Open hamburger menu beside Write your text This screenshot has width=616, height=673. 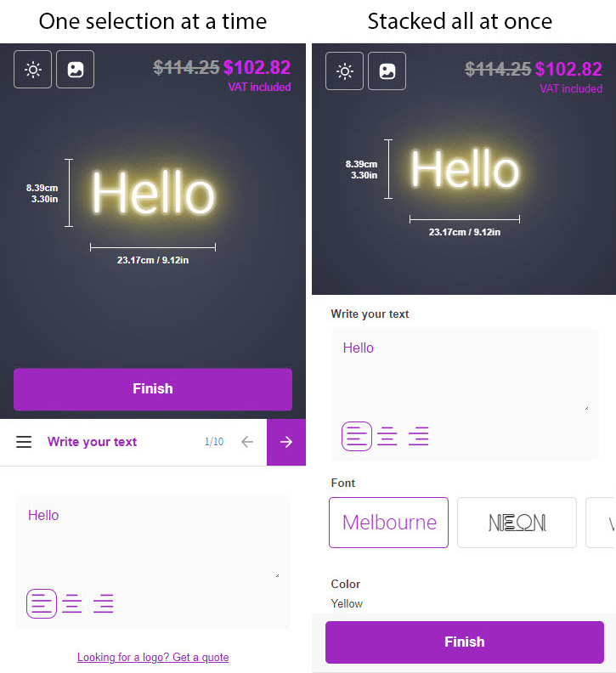[x=24, y=442]
